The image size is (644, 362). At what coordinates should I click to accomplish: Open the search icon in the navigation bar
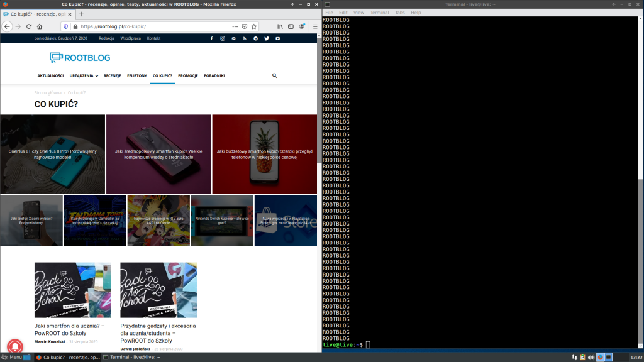coord(274,75)
